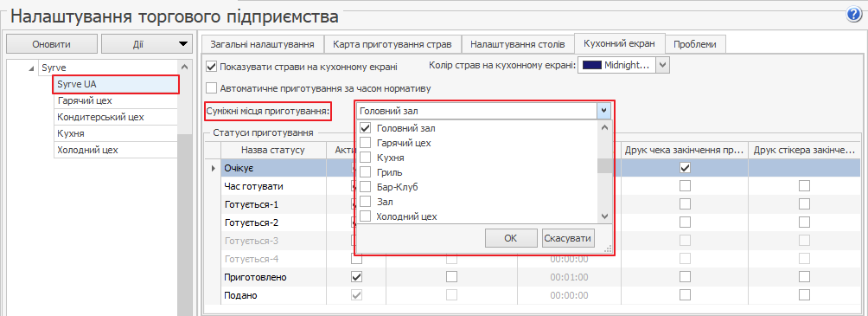Check Гарячий цех in the dropdown list

(x=365, y=143)
